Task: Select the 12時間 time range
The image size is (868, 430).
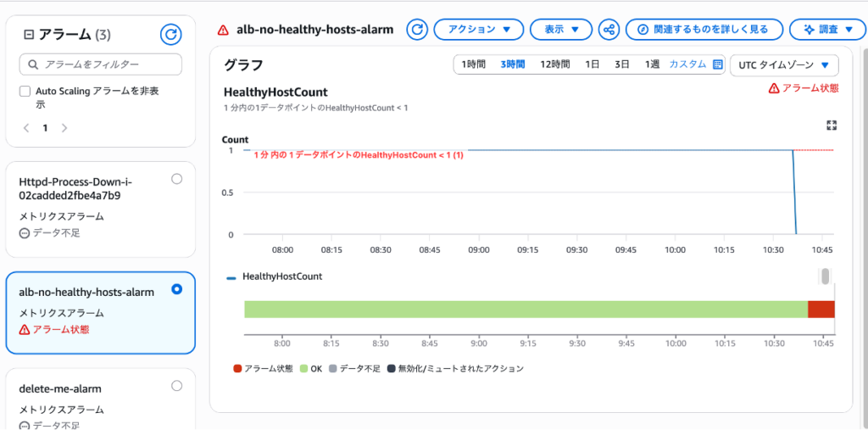Action: [554, 64]
